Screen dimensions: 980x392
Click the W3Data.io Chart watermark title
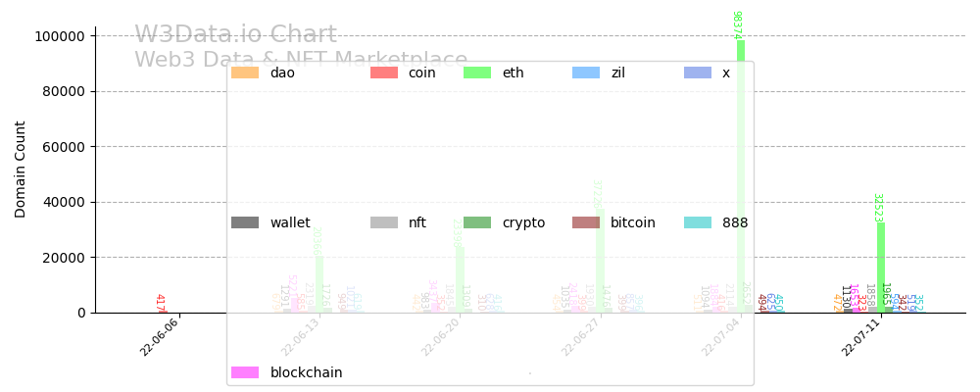(235, 35)
